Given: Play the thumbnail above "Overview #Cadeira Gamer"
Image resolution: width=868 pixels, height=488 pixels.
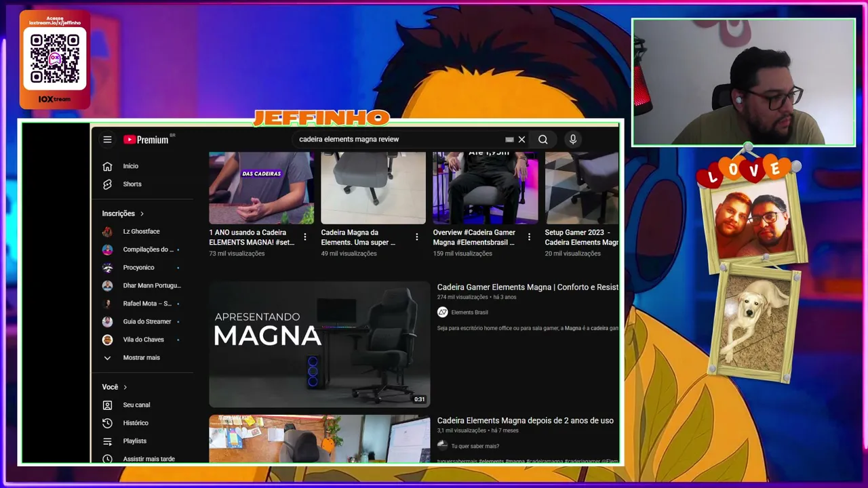Looking at the screenshot, I should click(x=486, y=188).
